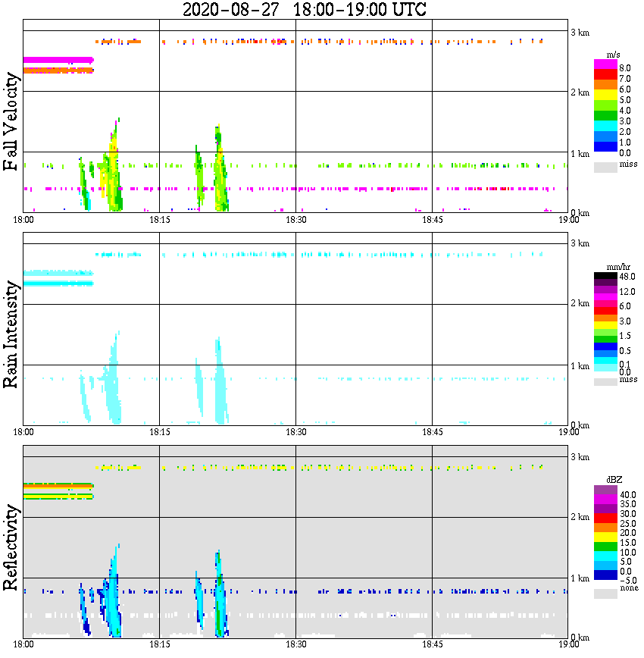
Task: Click the gray "miss" swatch in the m/s legend
Action: 605,168
